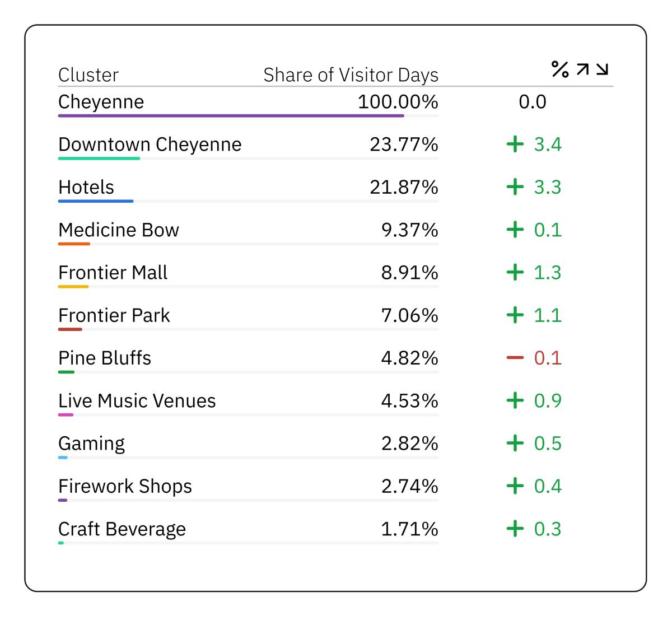Viewport: 672px width, 625px height.
Task: Click the plus icon for Live Music Venues
Action: point(515,400)
